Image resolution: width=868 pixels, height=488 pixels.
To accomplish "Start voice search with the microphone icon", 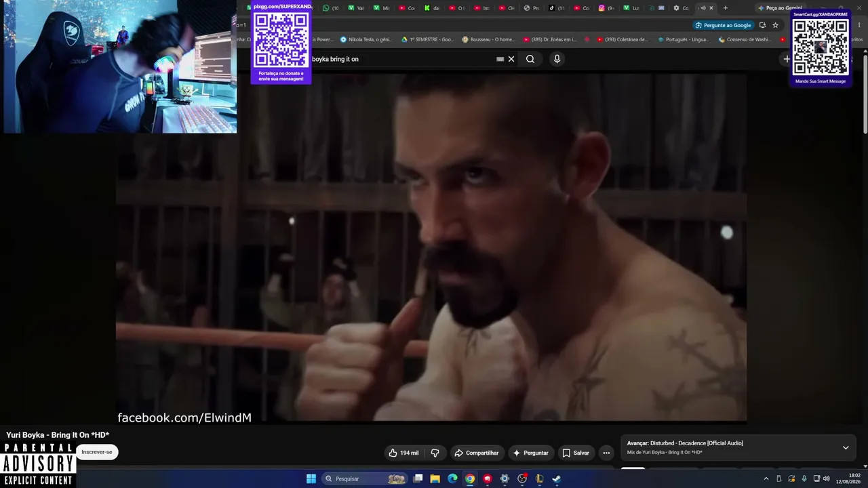I will (557, 59).
